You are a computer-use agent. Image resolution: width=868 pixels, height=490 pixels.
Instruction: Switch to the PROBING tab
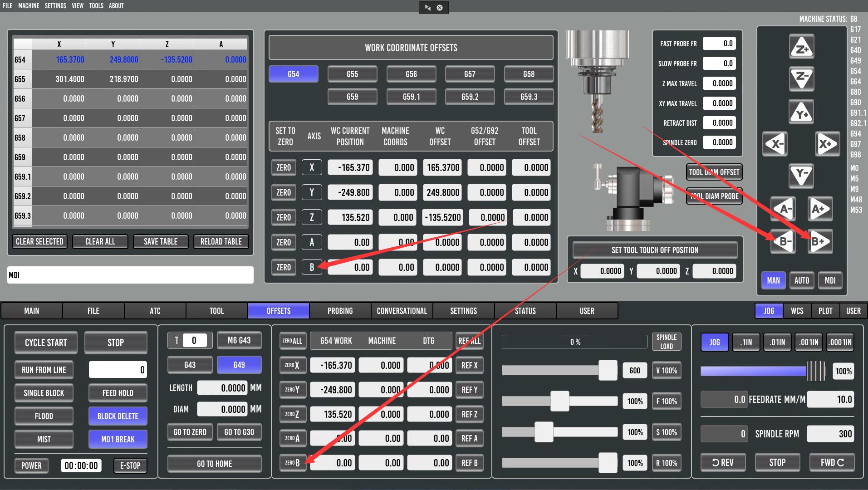tap(340, 311)
